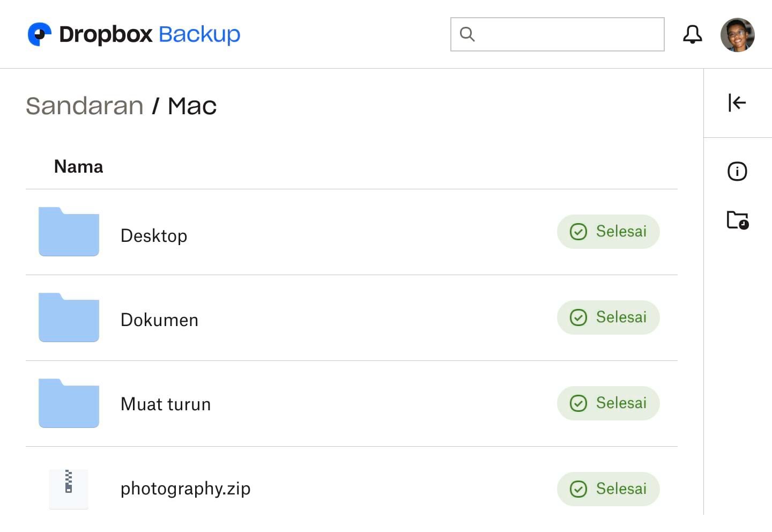The image size is (772, 532).
Task: Click the Selesai checkmark for photography.zip
Action: (x=578, y=489)
